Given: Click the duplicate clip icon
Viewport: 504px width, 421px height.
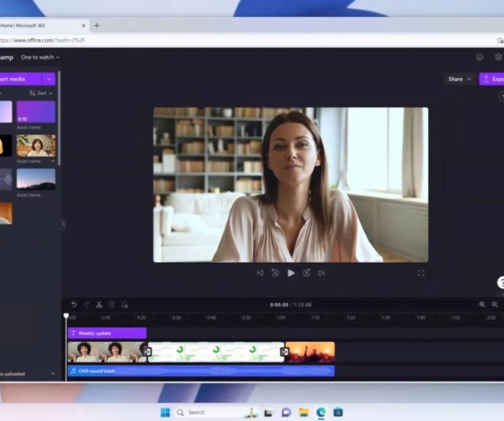Looking at the screenshot, I should pyautogui.click(x=125, y=305).
